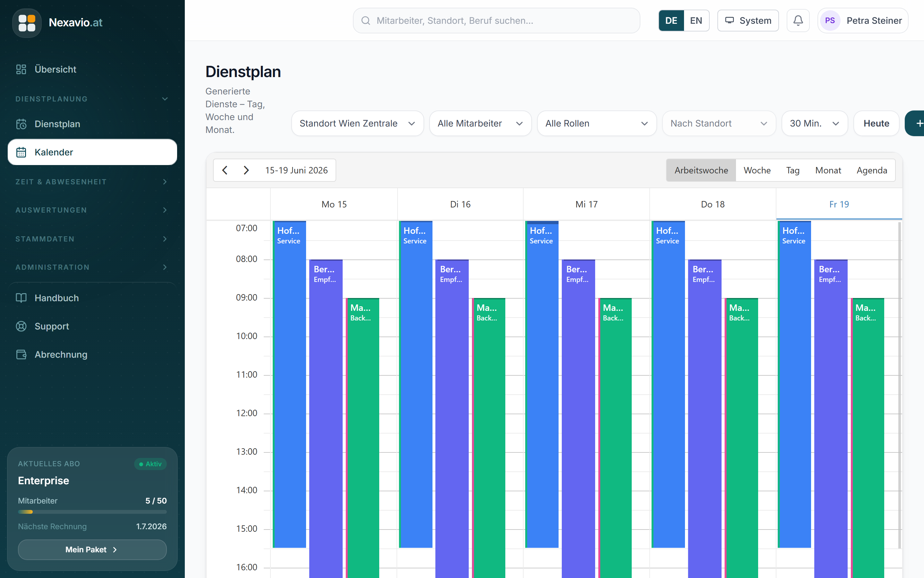Open Support in the sidebar
The width and height of the screenshot is (924, 578).
[92, 326]
